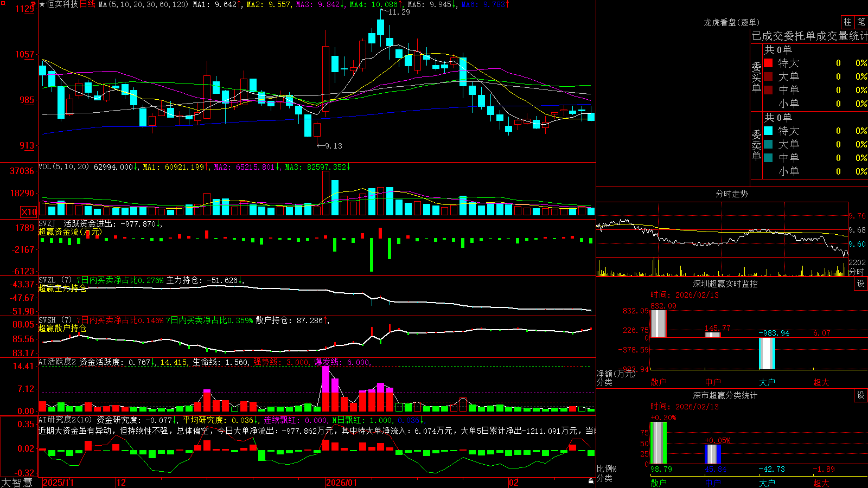Click the AI活跃度2 indicator label
Screen dimensions: 868x488
coord(58,362)
